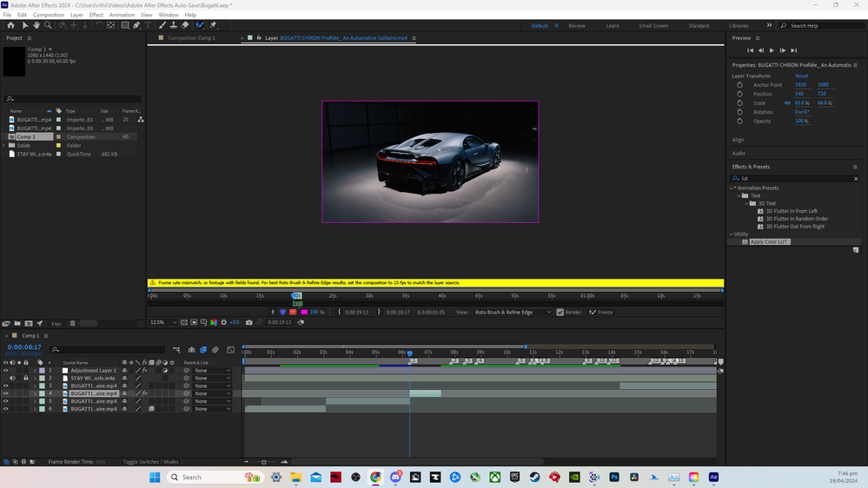The width and height of the screenshot is (868, 488).
Task: Enable motion blur icon in timeline
Action: click(215, 350)
